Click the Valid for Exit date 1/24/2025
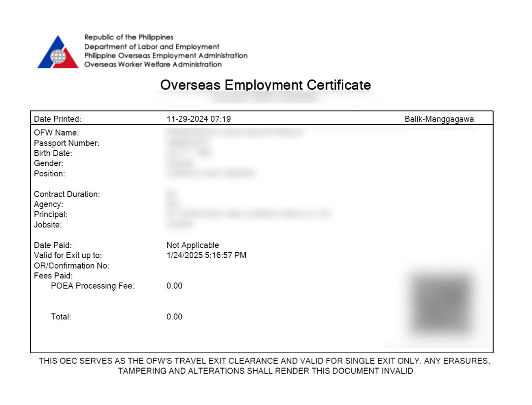 [x=206, y=255]
